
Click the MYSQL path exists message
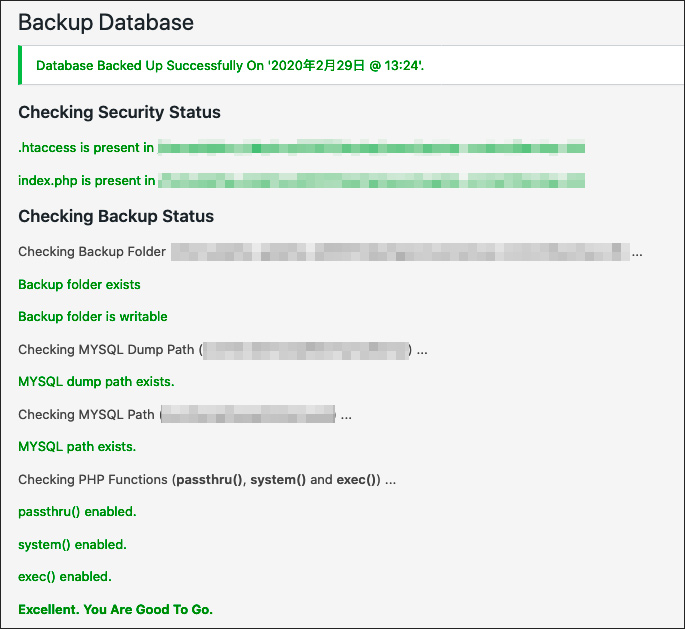point(77,447)
